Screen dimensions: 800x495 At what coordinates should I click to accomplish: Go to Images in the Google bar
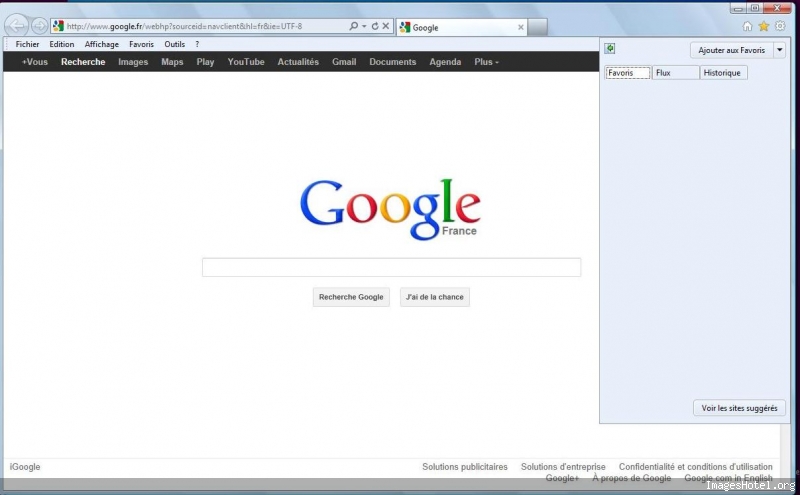click(133, 62)
